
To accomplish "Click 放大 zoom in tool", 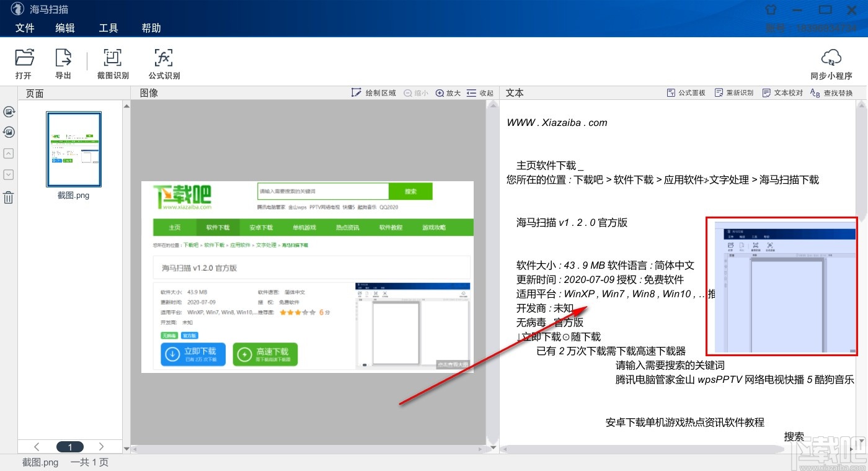I will point(448,93).
